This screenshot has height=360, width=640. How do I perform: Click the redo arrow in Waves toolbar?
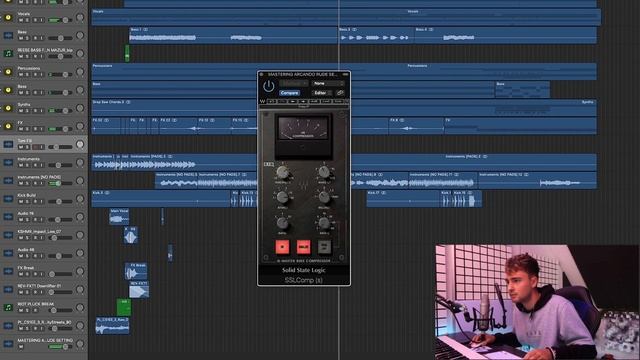(x=282, y=101)
